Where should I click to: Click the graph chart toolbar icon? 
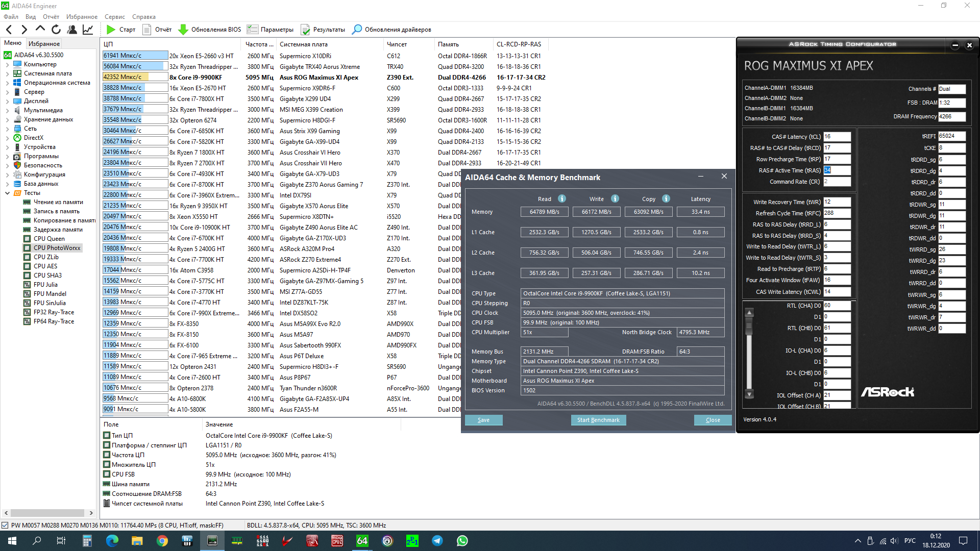[x=88, y=30]
